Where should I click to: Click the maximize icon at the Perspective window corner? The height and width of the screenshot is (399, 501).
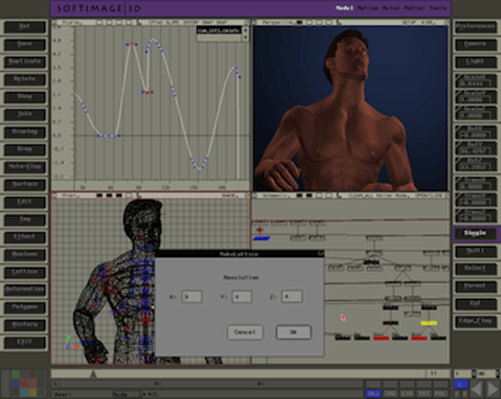447,22
